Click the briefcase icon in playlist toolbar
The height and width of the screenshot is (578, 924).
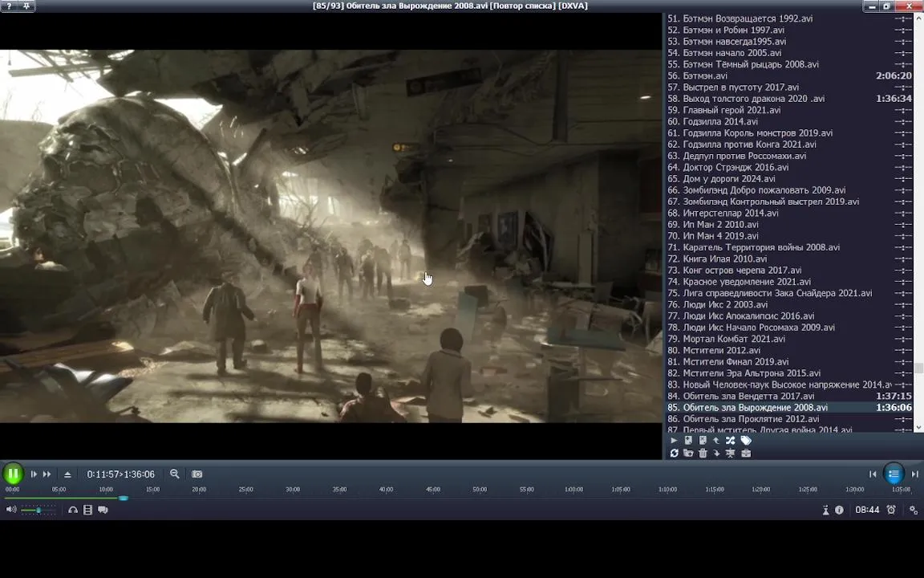pos(746,453)
